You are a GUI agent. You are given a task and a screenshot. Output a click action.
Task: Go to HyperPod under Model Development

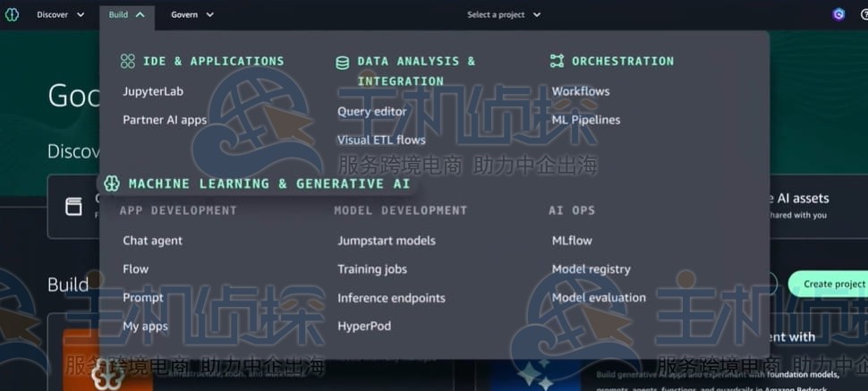(x=364, y=327)
